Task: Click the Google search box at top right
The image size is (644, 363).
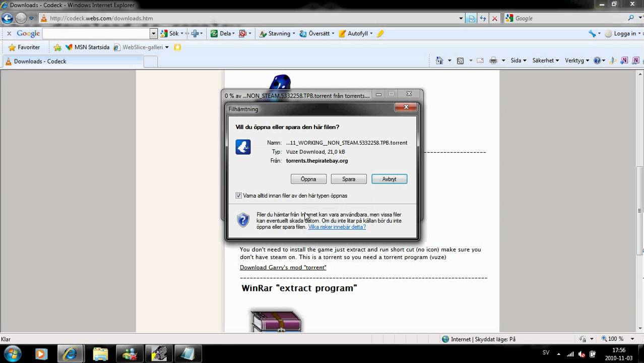Action: (565, 18)
